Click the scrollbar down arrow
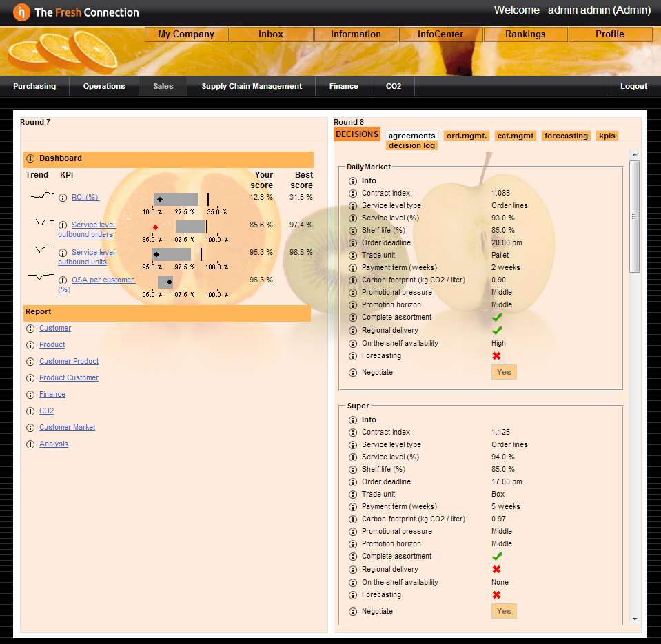 point(635,619)
